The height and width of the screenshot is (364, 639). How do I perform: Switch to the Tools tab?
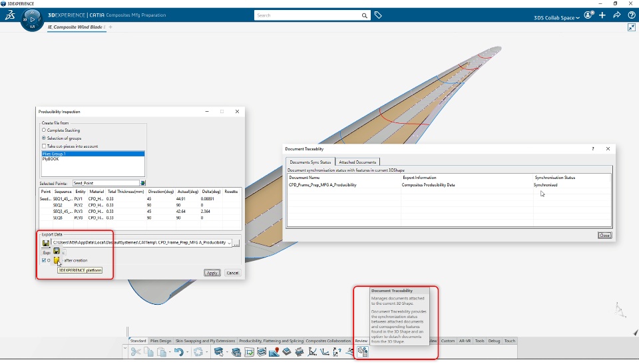pyautogui.click(x=480, y=341)
